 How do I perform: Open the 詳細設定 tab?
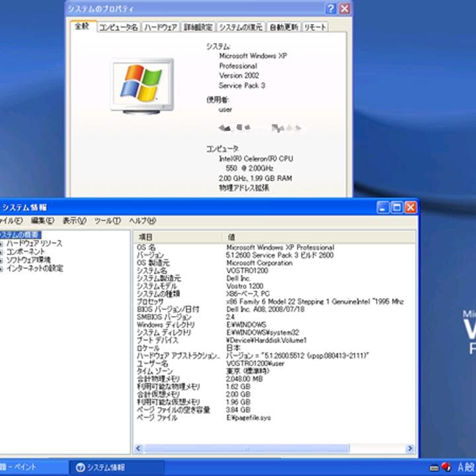pos(198,27)
